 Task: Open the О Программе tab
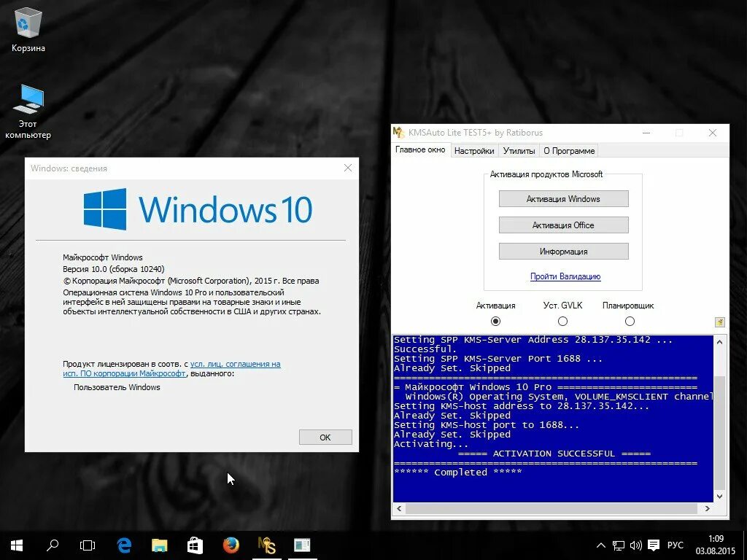569,151
